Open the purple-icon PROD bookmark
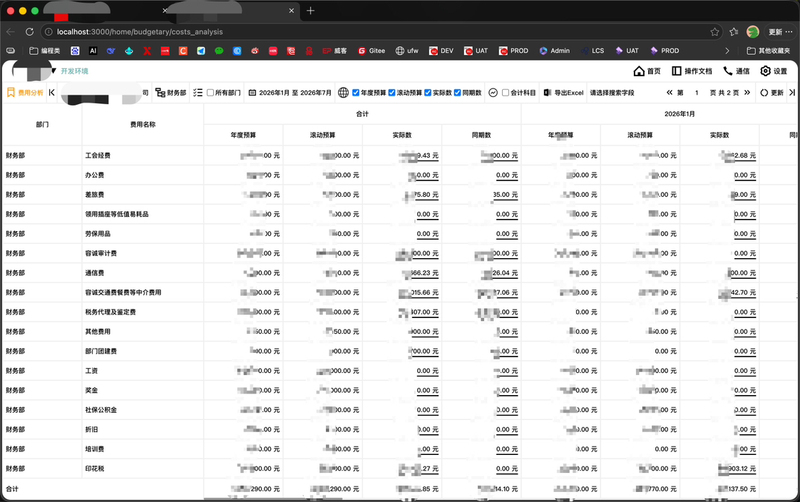The height and width of the screenshot is (502, 800). [664, 51]
